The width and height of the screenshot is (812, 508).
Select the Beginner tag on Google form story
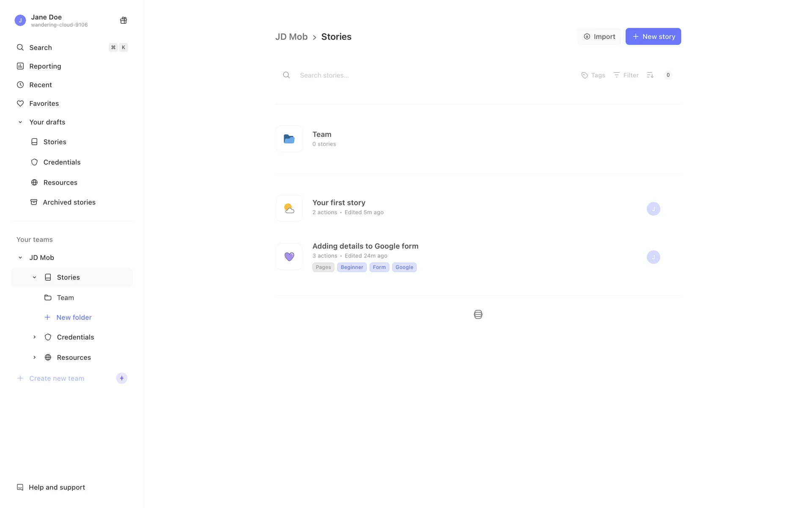(x=351, y=267)
